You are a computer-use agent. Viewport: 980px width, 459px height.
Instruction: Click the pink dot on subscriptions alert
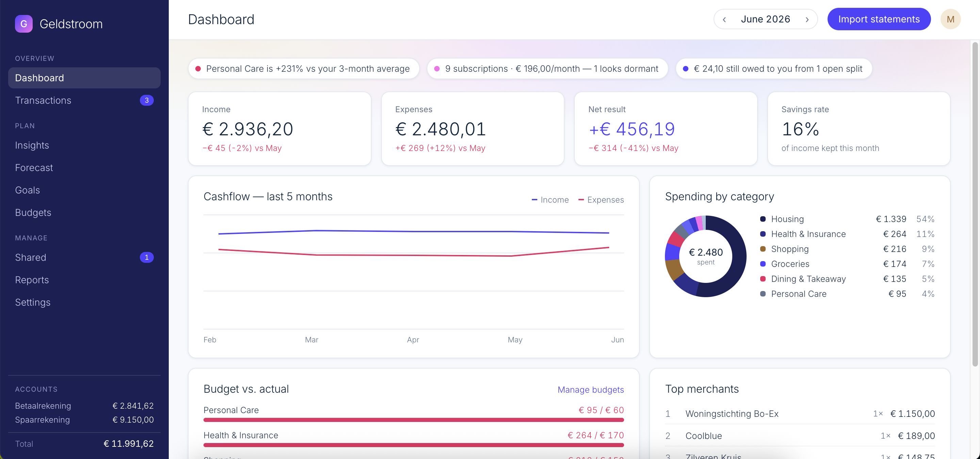tap(437, 69)
